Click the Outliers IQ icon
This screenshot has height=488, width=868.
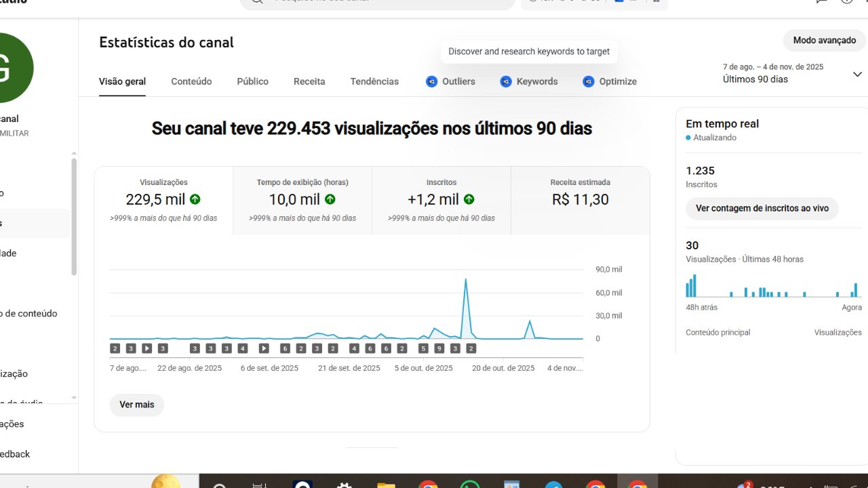[431, 81]
